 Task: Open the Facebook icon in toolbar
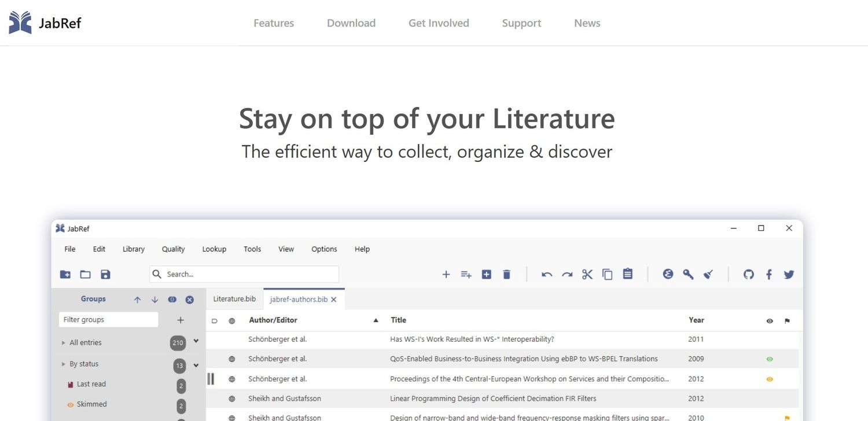click(769, 275)
